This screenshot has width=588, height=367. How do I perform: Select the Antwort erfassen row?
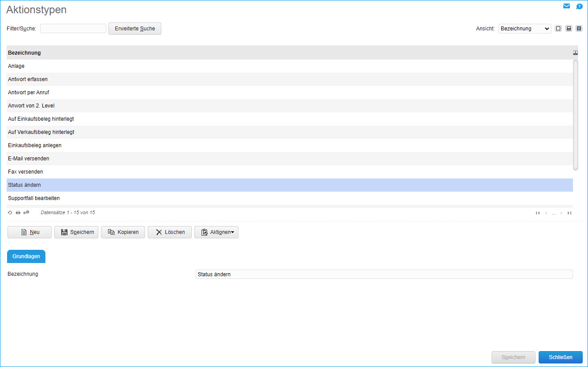[290, 79]
